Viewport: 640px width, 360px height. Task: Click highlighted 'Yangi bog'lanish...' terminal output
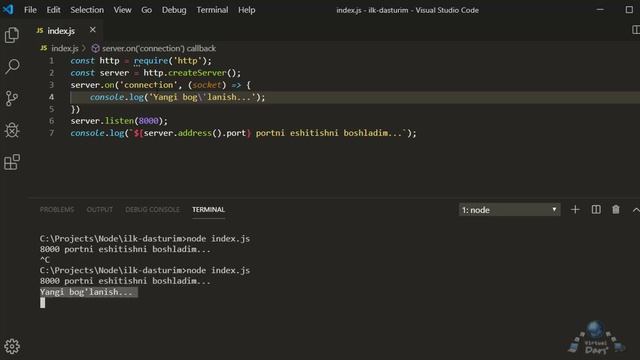coord(89,292)
